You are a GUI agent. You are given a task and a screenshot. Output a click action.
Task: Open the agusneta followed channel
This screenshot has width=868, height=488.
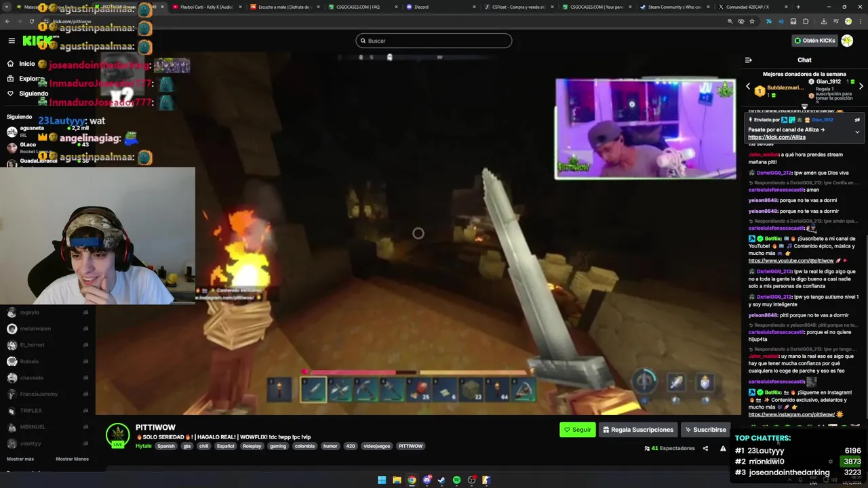point(47,131)
